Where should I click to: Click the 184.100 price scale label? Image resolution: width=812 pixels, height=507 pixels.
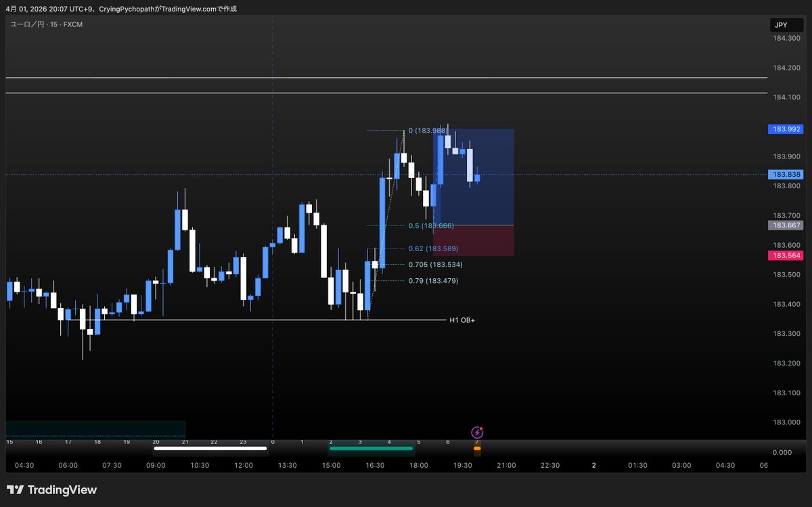[x=786, y=97]
